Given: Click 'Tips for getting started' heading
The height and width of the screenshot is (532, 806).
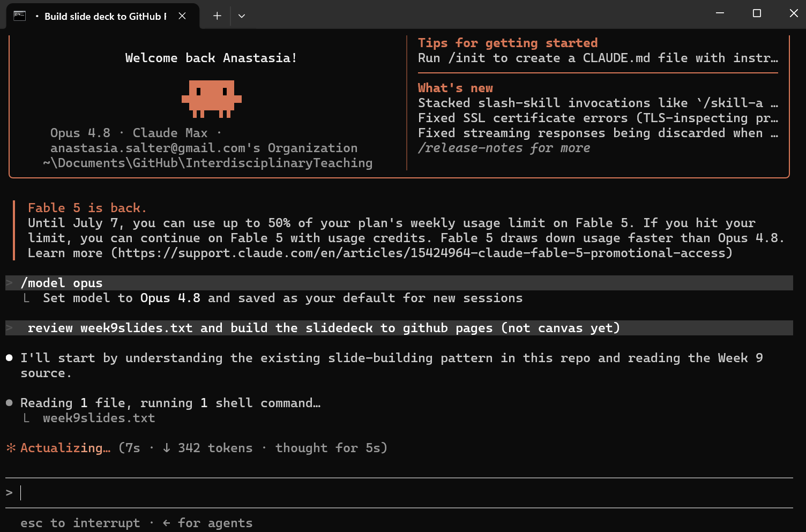Looking at the screenshot, I should (x=508, y=43).
